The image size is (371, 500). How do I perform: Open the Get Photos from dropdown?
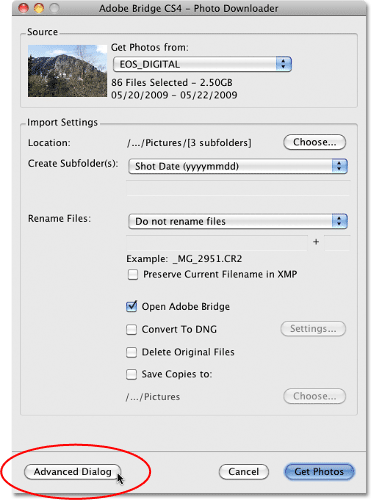point(202,64)
